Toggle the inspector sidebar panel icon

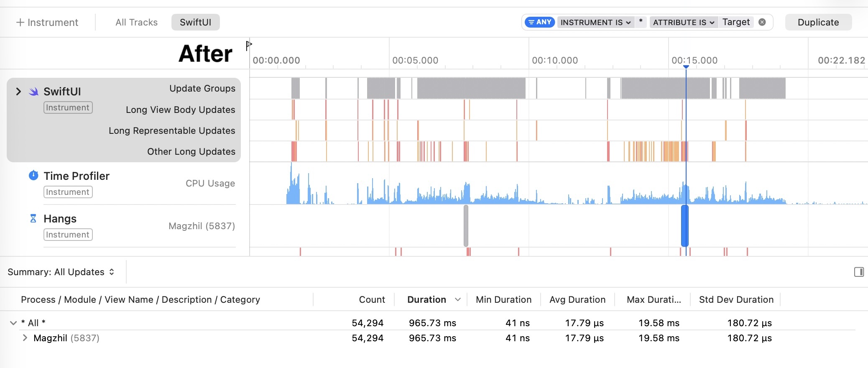pos(859,272)
